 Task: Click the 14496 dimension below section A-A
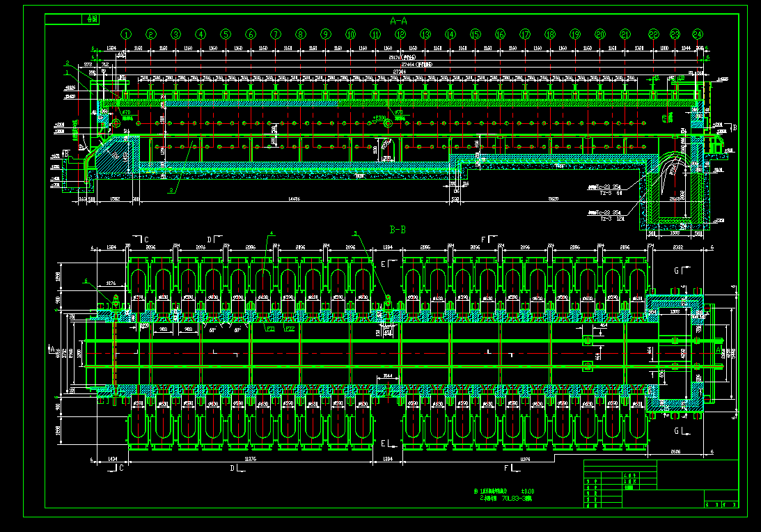(294, 198)
